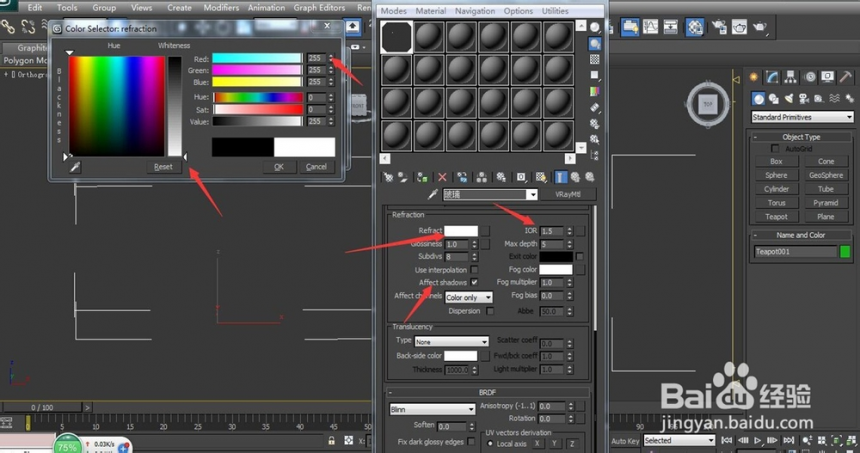Select Space Warps wave icon
Viewport: 860px width, 453px height.
point(835,99)
